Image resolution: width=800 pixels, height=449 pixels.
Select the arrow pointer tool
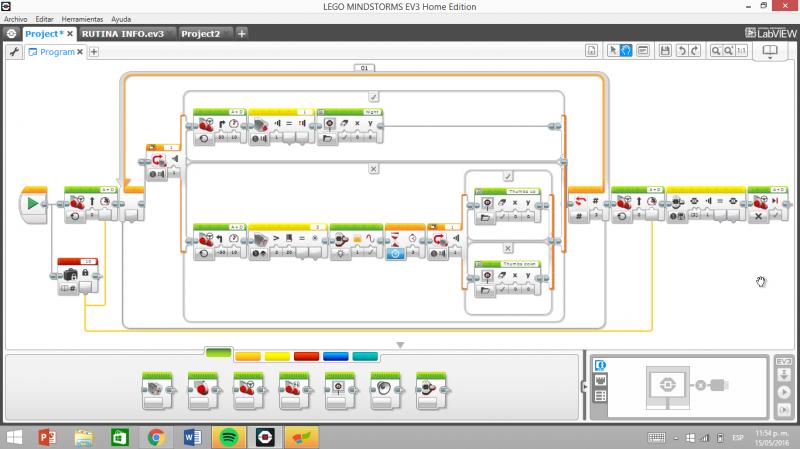pyautogui.click(x=613, y=51)
